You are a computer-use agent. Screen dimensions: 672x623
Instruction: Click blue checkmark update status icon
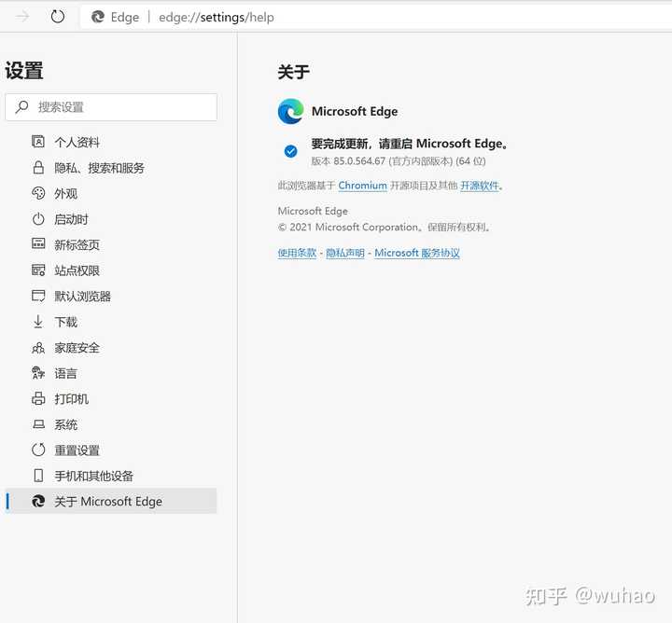coord(290,151)
